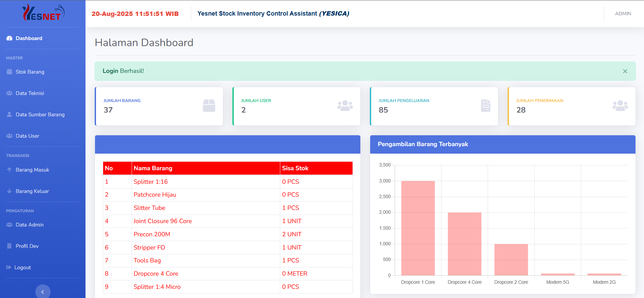Select Barang Keluar in the sidebar
Image resolution: width=644 pixels, height=298 pixels.
coord(32,191)
